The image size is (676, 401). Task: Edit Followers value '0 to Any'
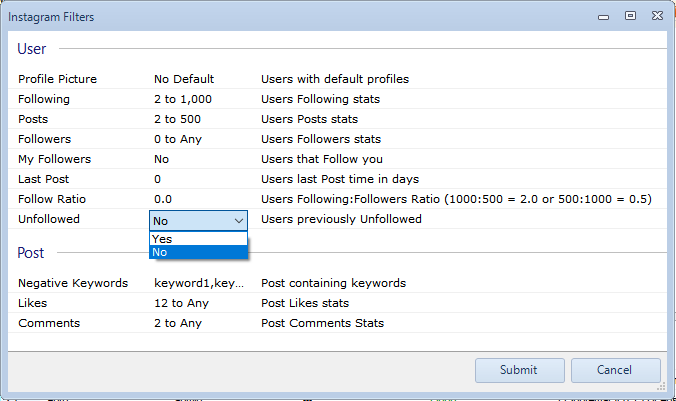[x=178, y=139]
